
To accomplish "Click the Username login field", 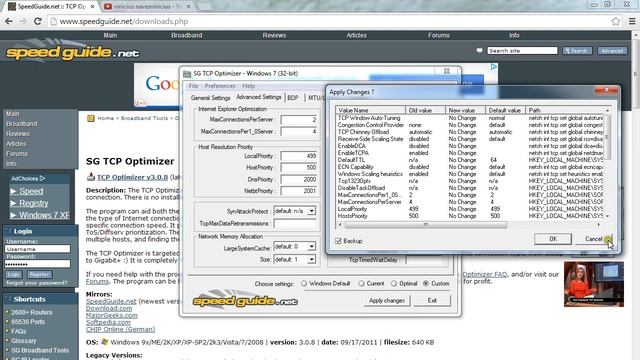I will [x=38, y=249].
